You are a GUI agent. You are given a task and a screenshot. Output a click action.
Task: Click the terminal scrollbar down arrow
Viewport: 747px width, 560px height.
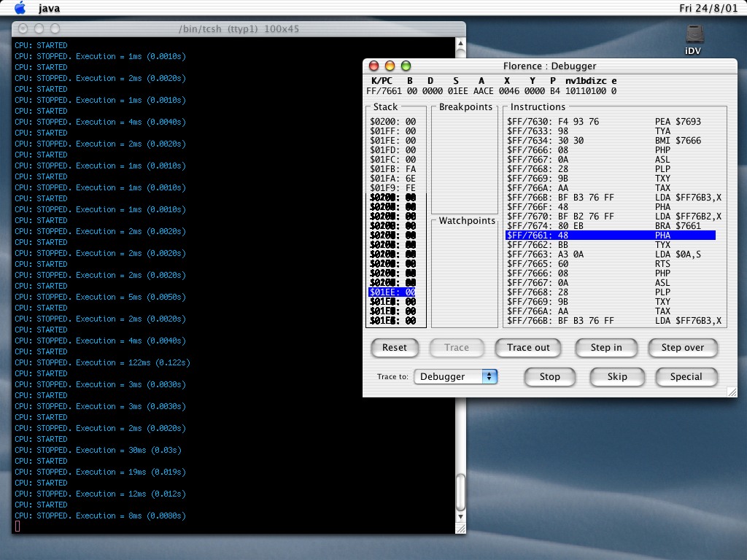pyautogui.click(x=460, y=517)
